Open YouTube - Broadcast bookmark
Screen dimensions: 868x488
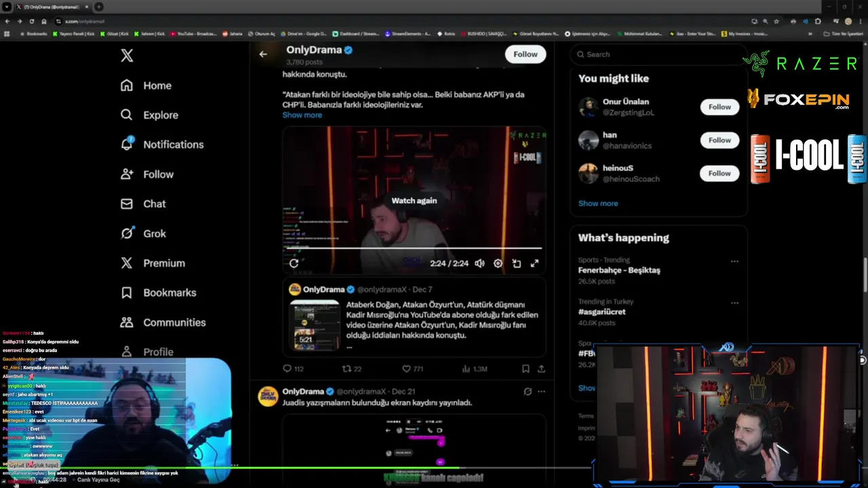tap(193, 33)
